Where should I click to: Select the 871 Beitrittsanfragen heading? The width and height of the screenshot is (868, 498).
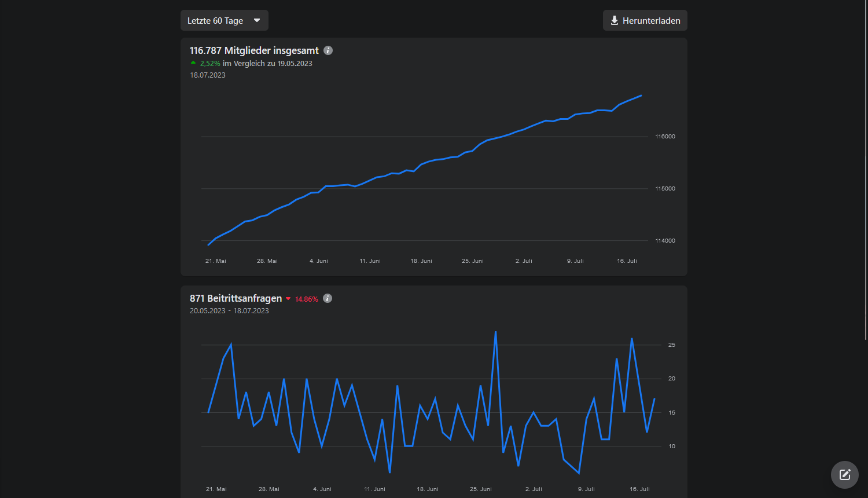[x=236, y=298]
